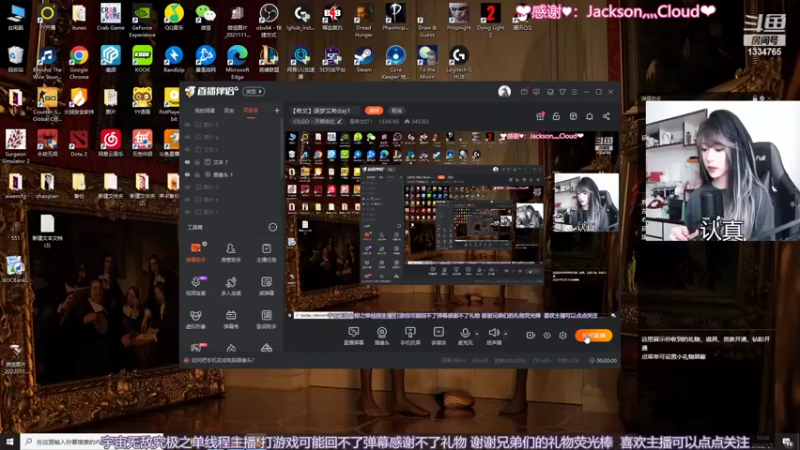Select layer row 图片 1
The height and width of the screenshot is (450, 800).
coord(232,212)
